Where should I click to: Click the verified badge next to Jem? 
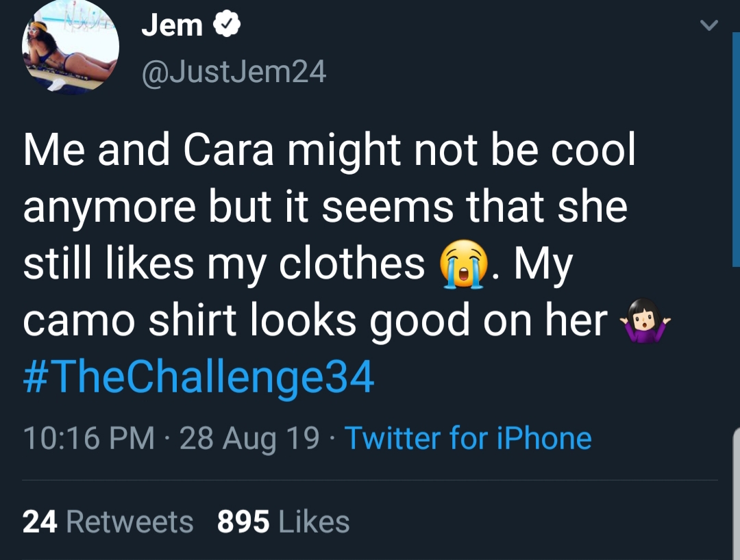coord(227,25)
